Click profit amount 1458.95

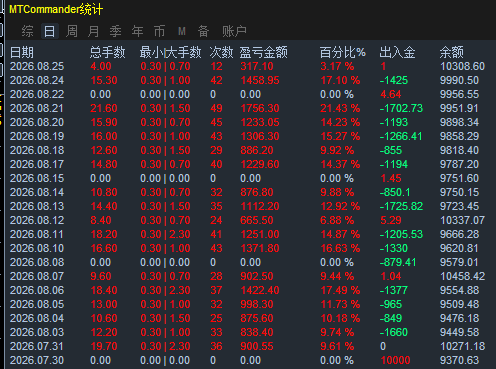click(260, 80)
